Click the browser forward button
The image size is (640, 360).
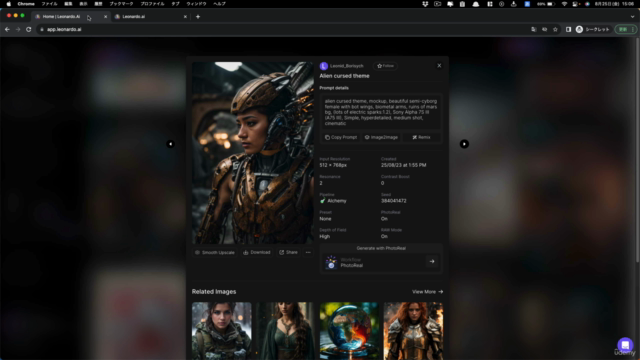18,29
